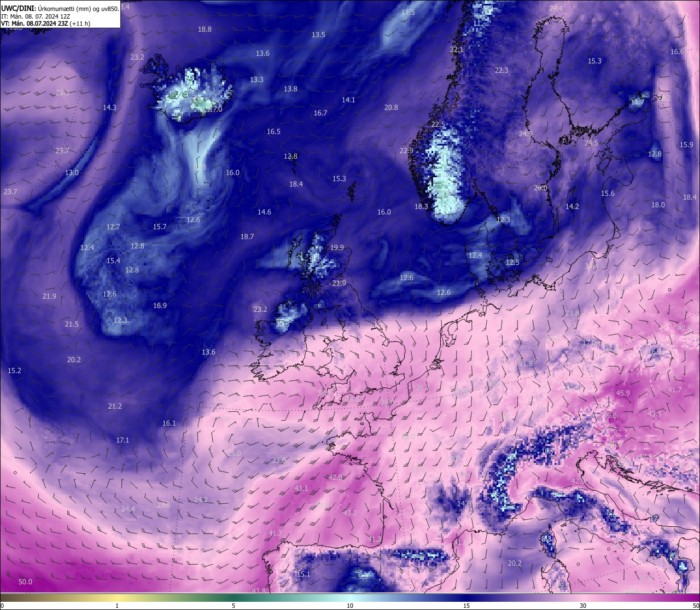700x610 pixels.
Task: Click the 14.1 value on the map
Action: (x=348, y=100)
